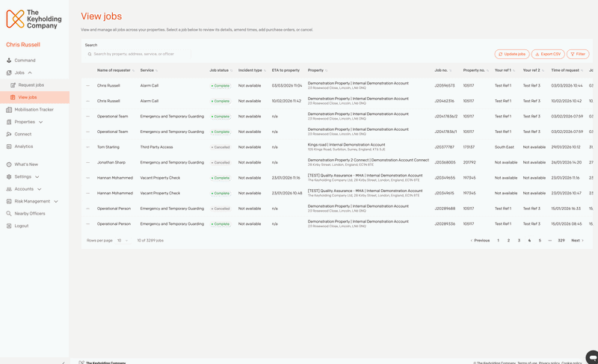598x364 pixels.
Task: Jump to page 3 in pagination
Action: click(x=519, y=241)
